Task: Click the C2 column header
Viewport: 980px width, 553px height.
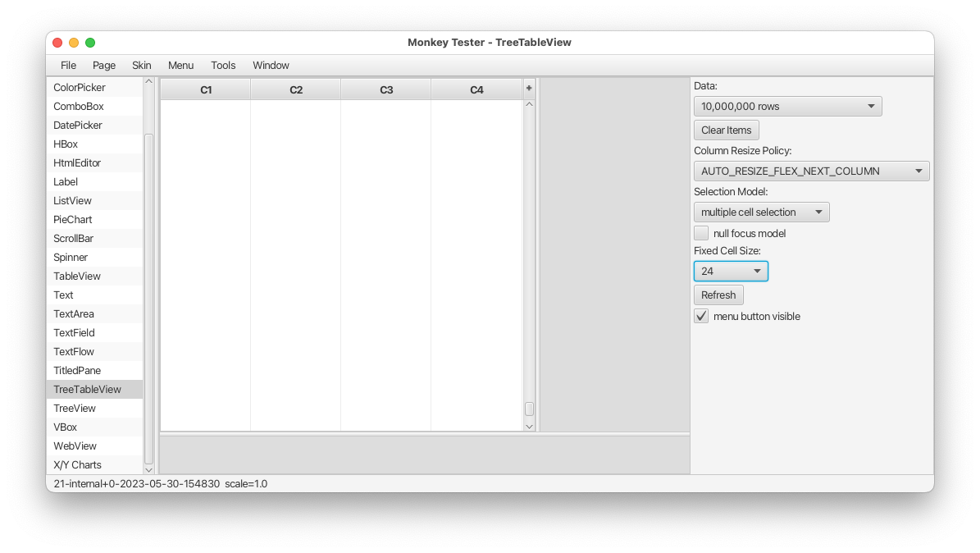Action: [296, 89]
